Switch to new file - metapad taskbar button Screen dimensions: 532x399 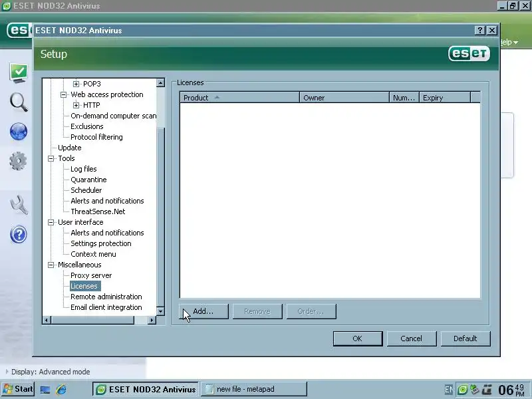click(x=254, y=389)
